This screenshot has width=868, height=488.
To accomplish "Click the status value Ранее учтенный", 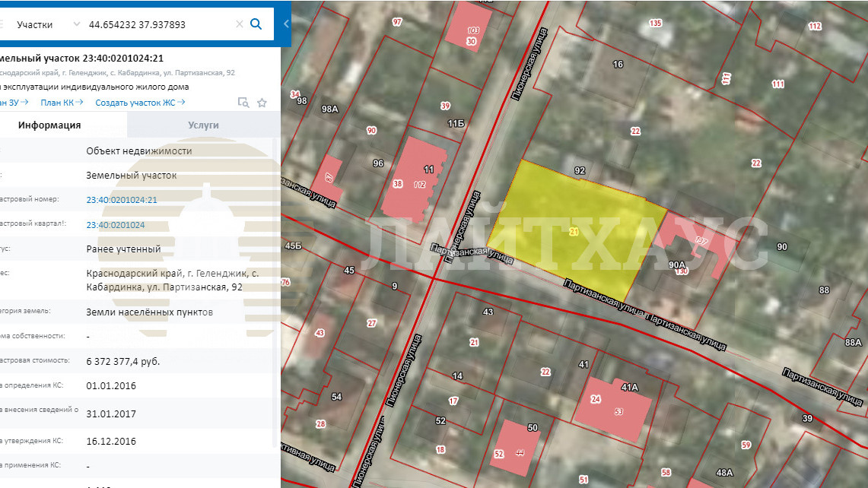I will (123, 249).
